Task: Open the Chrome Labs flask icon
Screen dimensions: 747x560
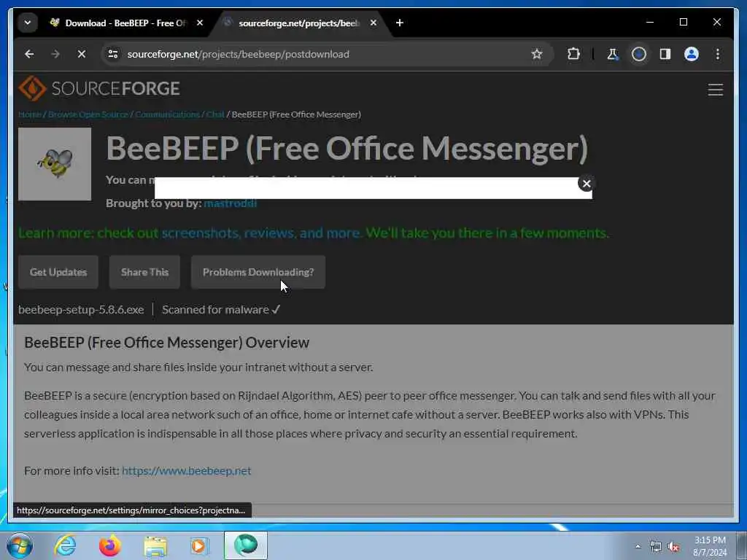Action: (613, 54)
